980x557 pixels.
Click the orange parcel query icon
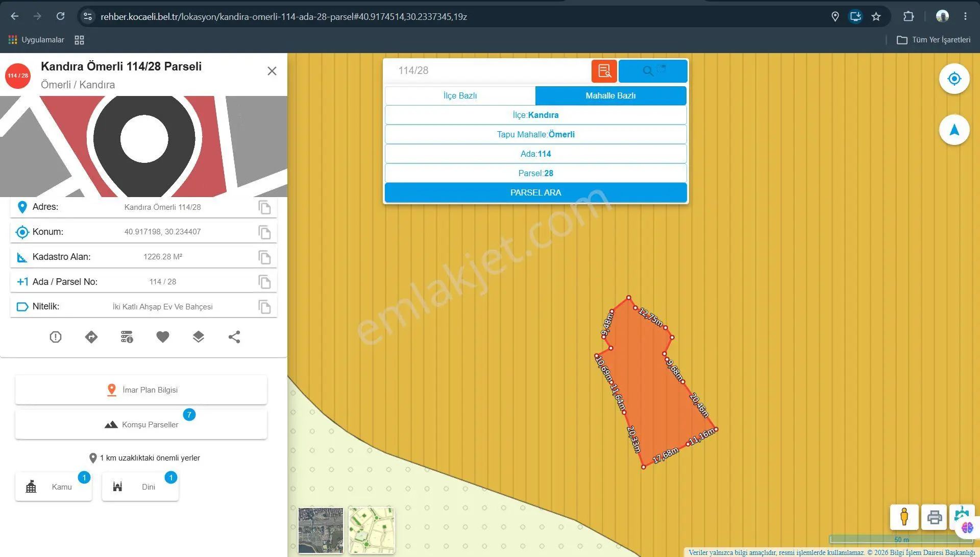604,71
